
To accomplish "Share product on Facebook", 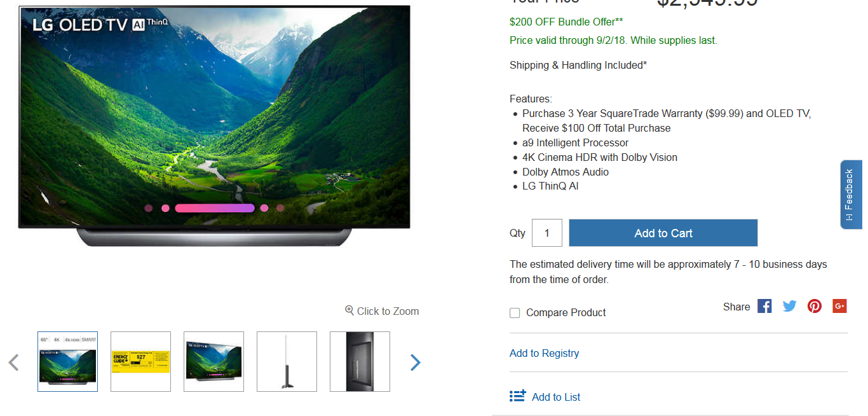I will click(764, 306).
